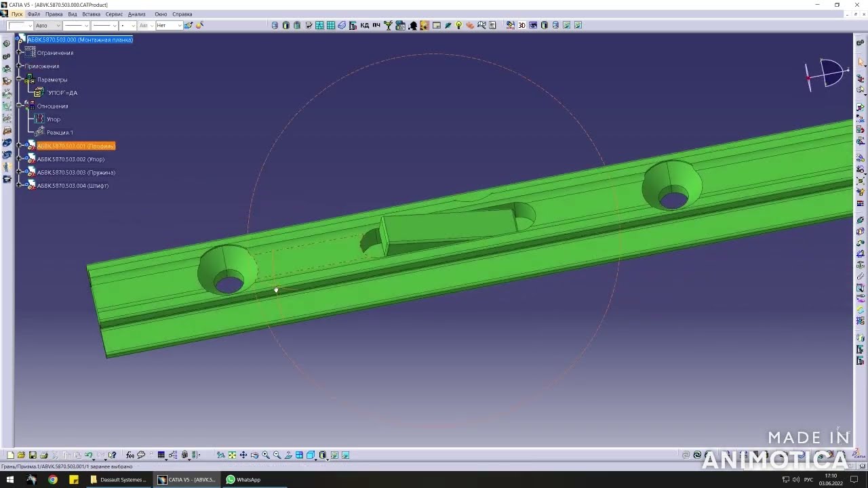Click the cocktail glass filter icon
This screenshot has width=868, height=488.
(388, 25)
